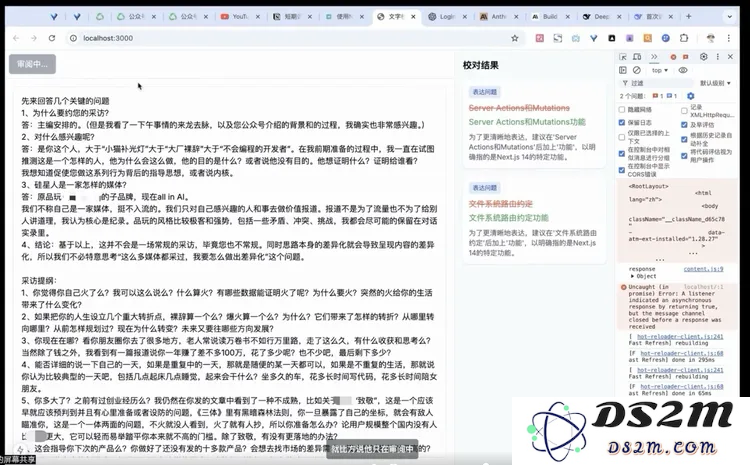Open the DevTools three-dot customize menu
Viewport: 750px width, 465px height.
(x=717, y=56)
